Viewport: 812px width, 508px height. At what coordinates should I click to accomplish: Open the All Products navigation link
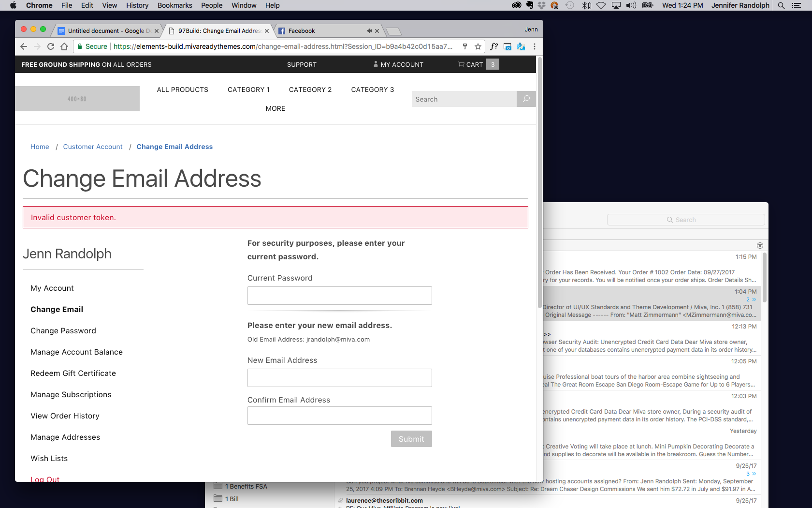tap(183, 90)
